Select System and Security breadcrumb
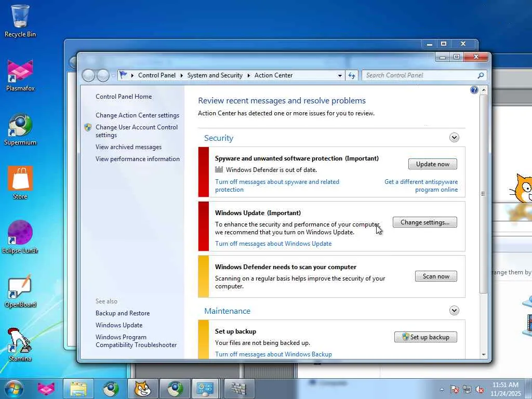This screenshot has width=532, height=399. (215, 75)
